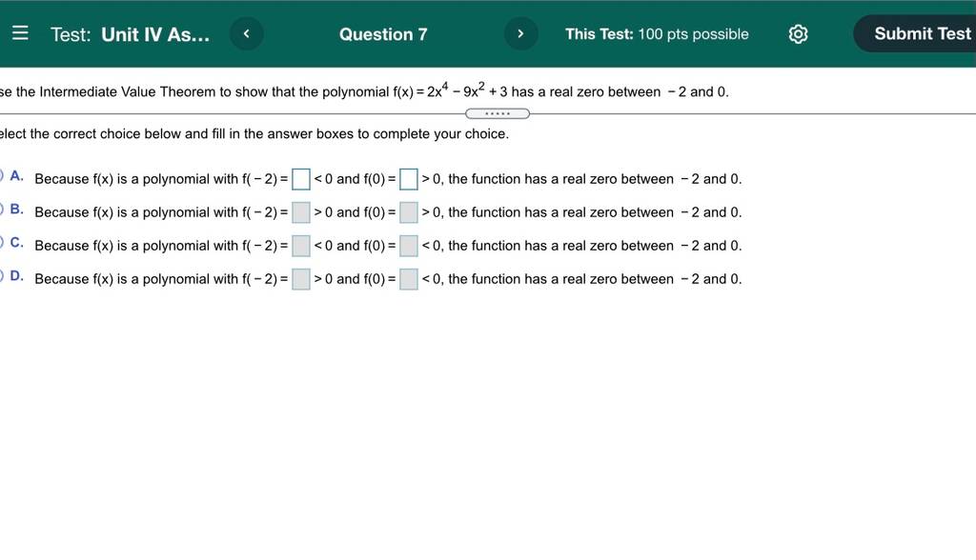Image resolution: width=976 pixels, height=560 pixels.
Task: Click the f(-2) answer box in choice B
Action: [300, 212]
